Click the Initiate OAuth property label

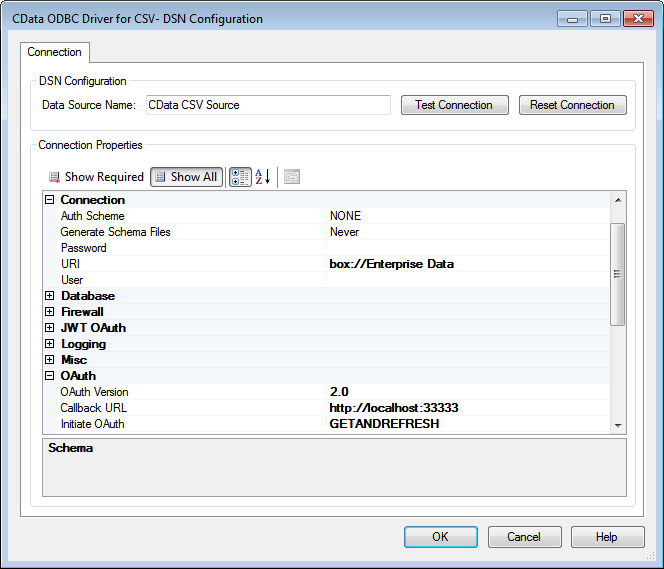click(92, 424)
